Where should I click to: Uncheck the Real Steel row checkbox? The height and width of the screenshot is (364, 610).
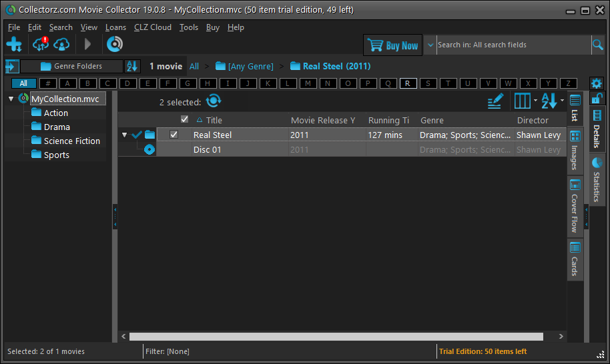(x=174, y=135)
